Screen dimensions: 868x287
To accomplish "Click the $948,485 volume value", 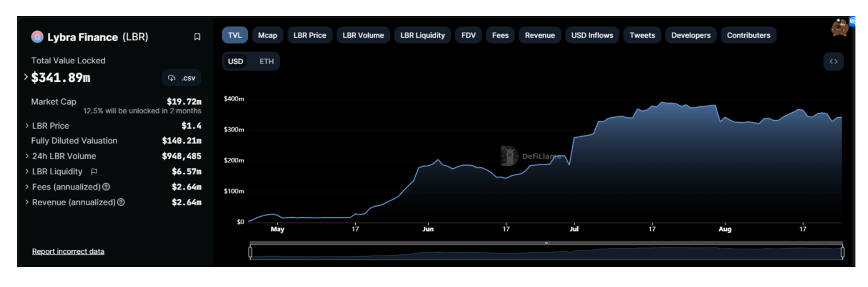I will click(x=182, y=156).
